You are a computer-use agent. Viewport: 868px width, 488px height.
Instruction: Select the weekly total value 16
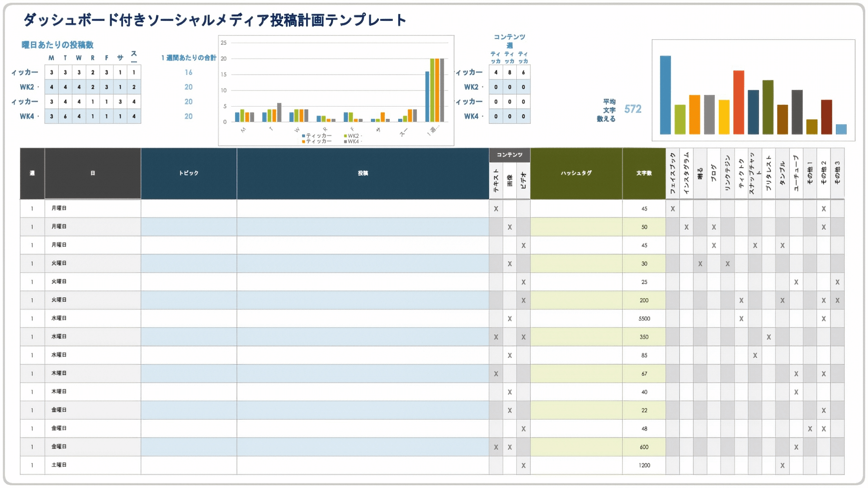point(189,72)
